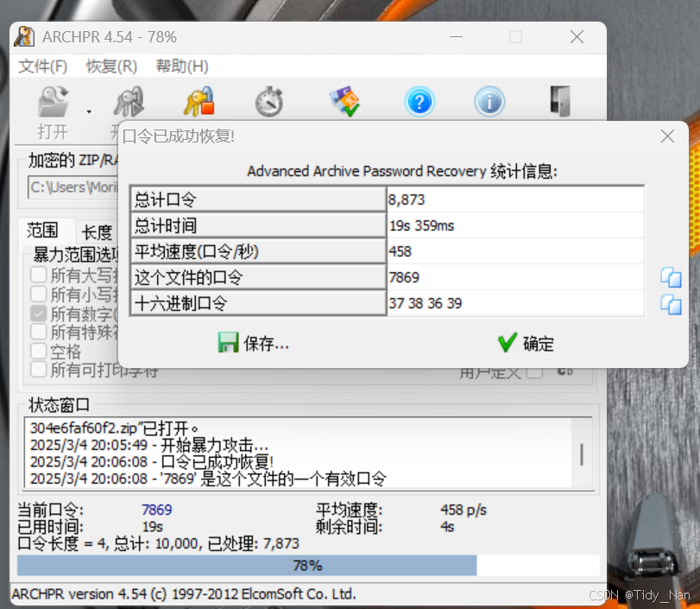Click the 总计口令 row label
Screen dimensions: 700x609
(x=258, y=200)
